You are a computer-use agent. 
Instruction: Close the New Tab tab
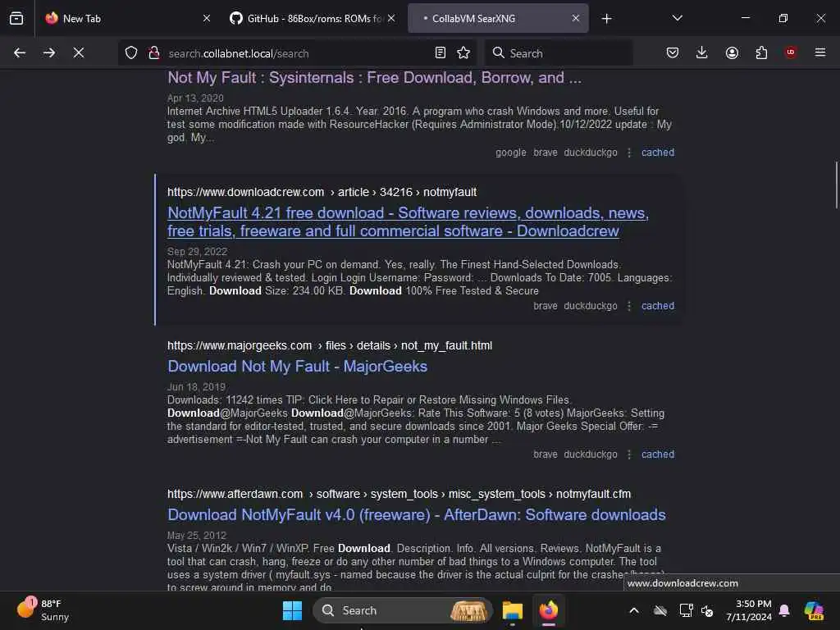pos(207,19)
